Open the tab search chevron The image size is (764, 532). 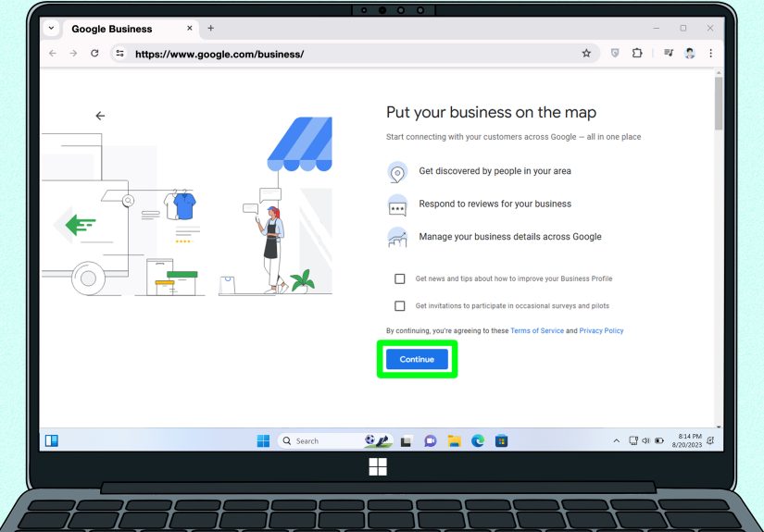tap(51, 29)
